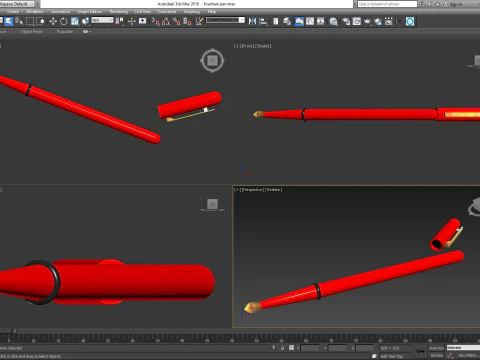Image resolution: width=480 pixels, height=360 pixels.
Task: Open Autodesk A360 gallery icon
Action: [389, 21]
